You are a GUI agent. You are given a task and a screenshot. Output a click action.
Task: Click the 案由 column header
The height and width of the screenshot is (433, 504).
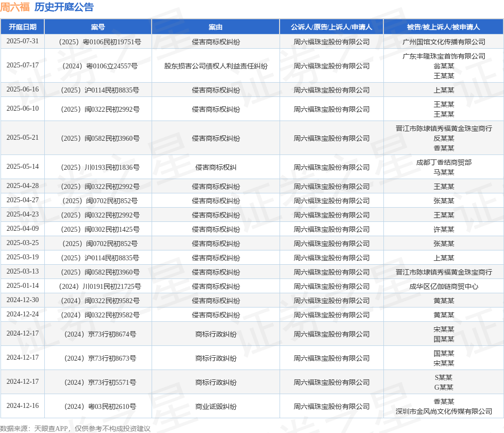(216, 27)
